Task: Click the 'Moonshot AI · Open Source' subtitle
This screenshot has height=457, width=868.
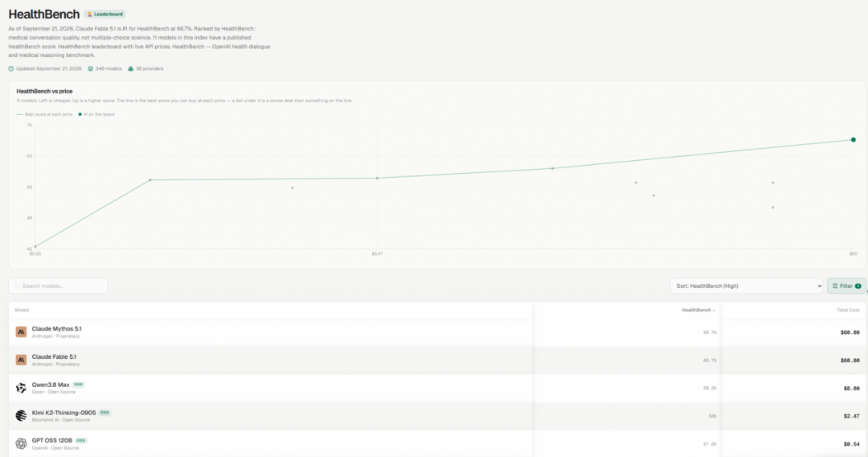Action: [59, 420]
